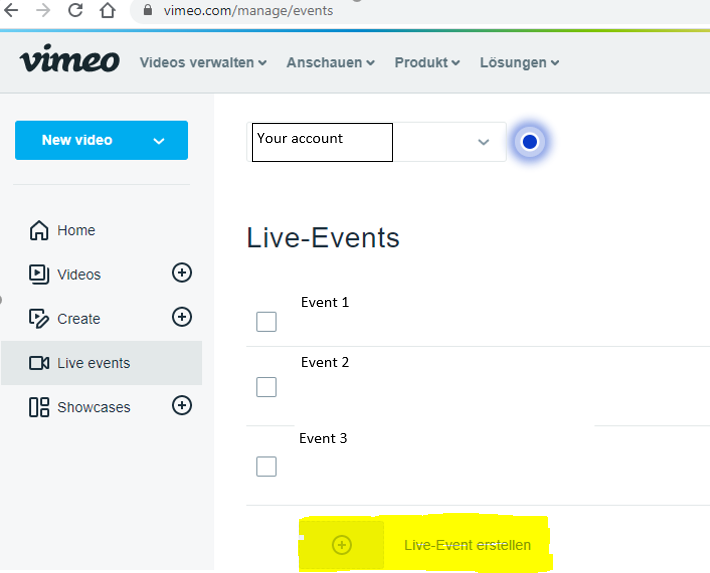This screenshot has width=710, height=573.
Task: Open the Your account dropdown
Action: coord(483,142)
